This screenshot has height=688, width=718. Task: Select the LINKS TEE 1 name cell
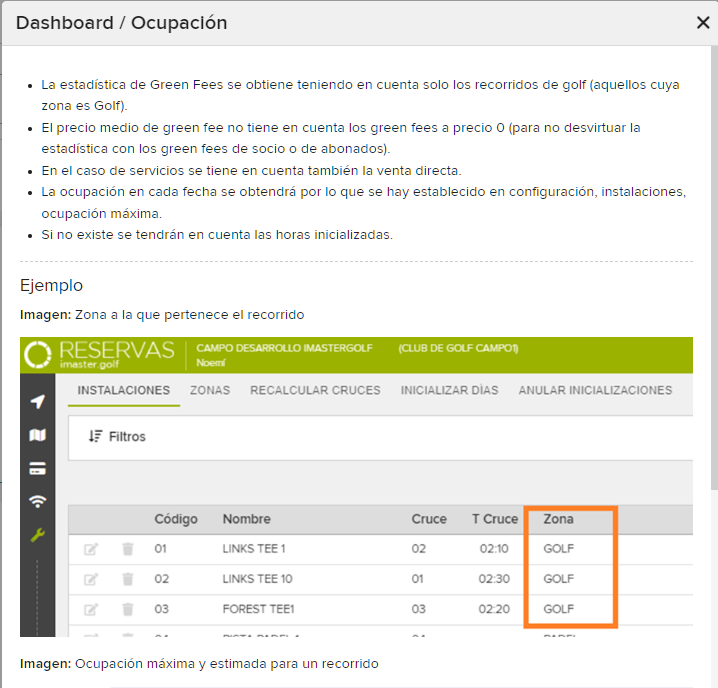254,549
